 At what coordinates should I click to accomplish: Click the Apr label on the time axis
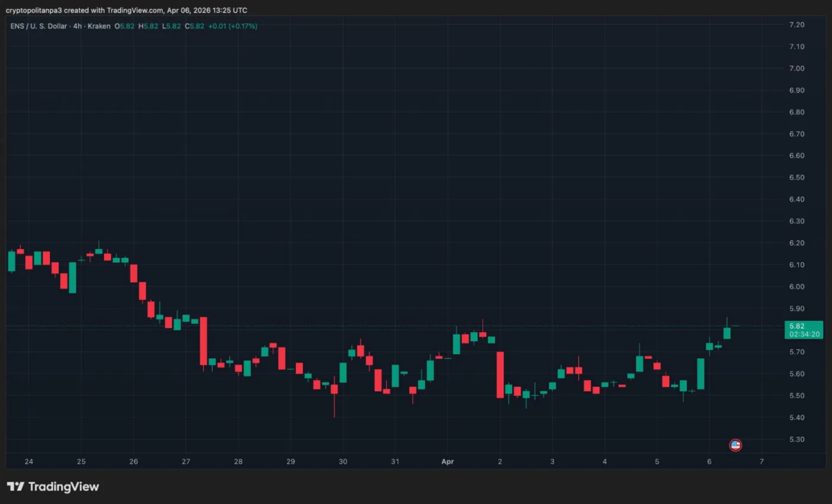pyautogui.click(x=447, y=462)
